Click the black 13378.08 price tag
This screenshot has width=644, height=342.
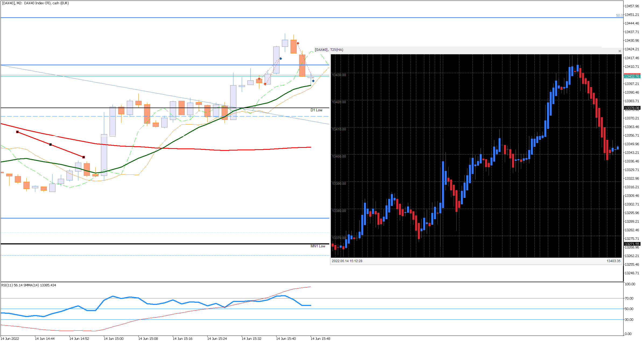tap(632, 108)
